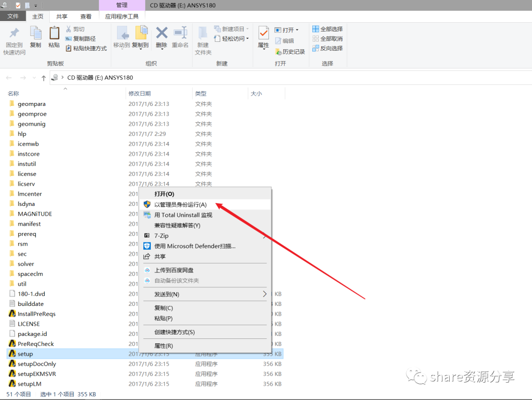
Task: Click the Delete (删除) X icon
Action: coord(162,33)
